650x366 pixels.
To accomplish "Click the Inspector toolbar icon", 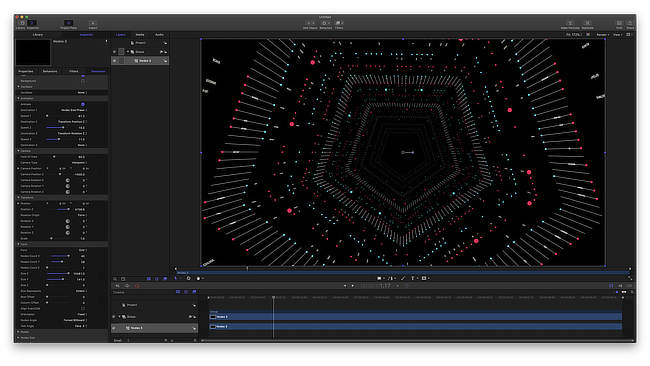I will point(32,24).
